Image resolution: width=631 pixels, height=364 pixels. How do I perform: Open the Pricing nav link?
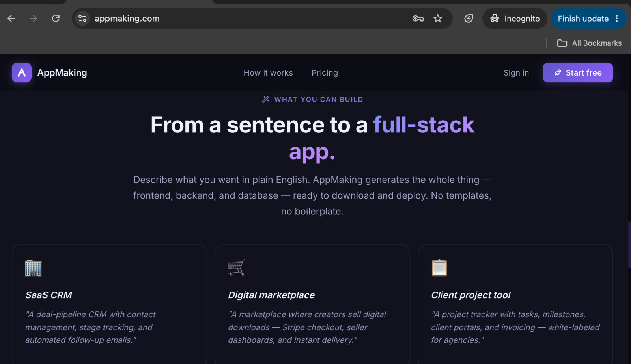click(x=325, y=73)
